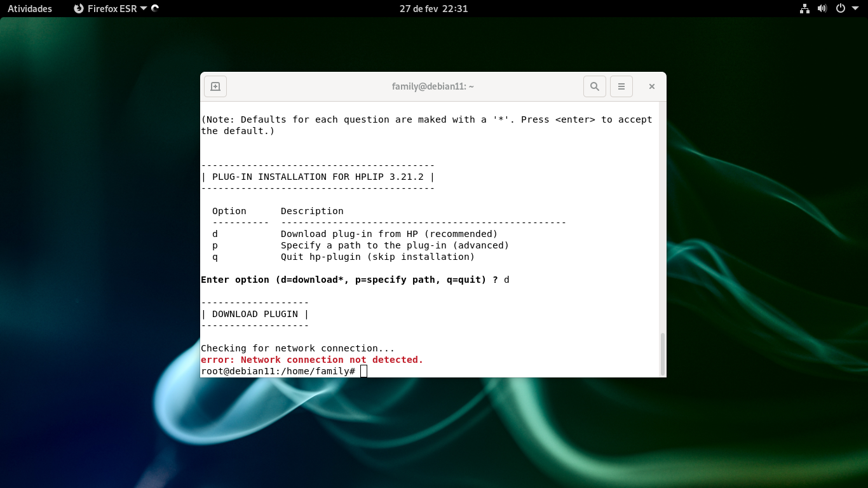This screenshot has height=488, width=868.
Task: Open the terminal hamburger menu
Action: point(621,86)
